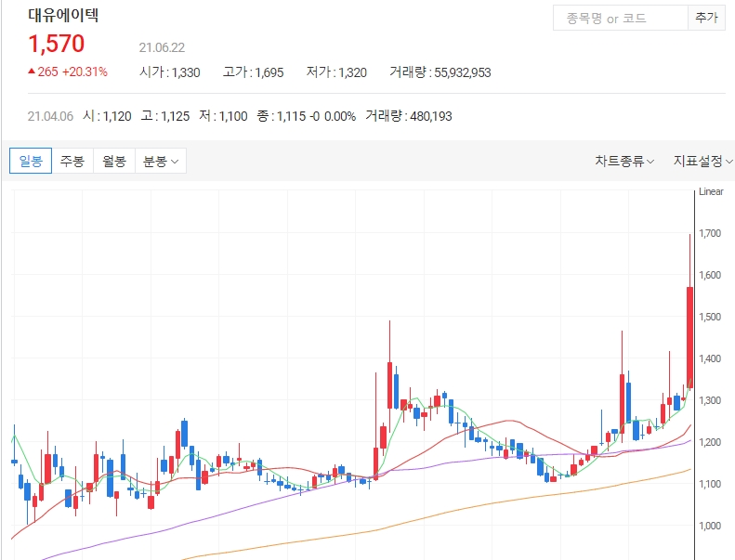The width and height of the screenshot is (735, 560).
Task: Click the 1,000 price axis label
Action: 710,526
